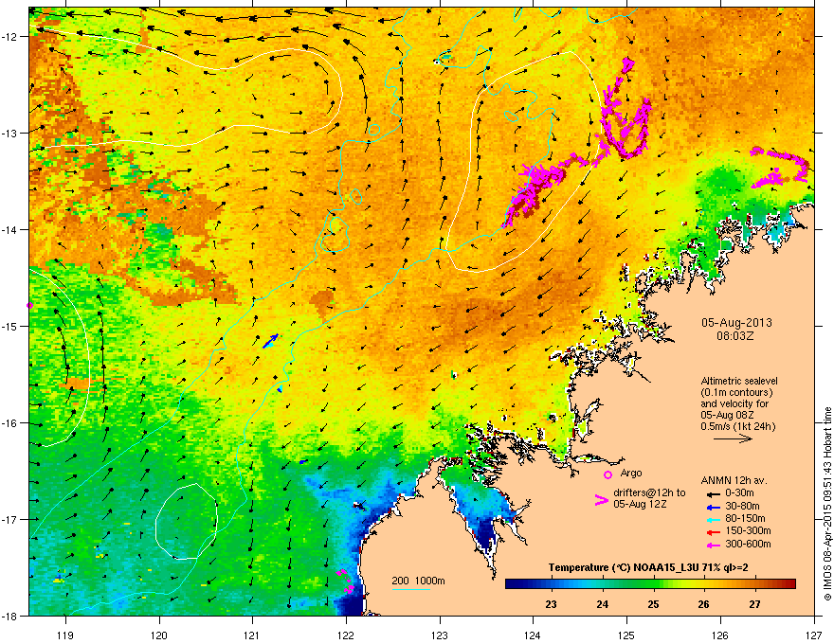This screenshot has height=644, width=834.
Task: Click the magenta 300-600m legend arrow
Action: [714, 545]
